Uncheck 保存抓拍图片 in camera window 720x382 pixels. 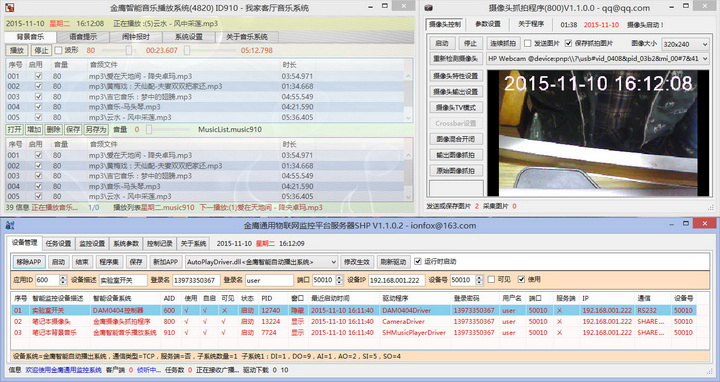568,43
